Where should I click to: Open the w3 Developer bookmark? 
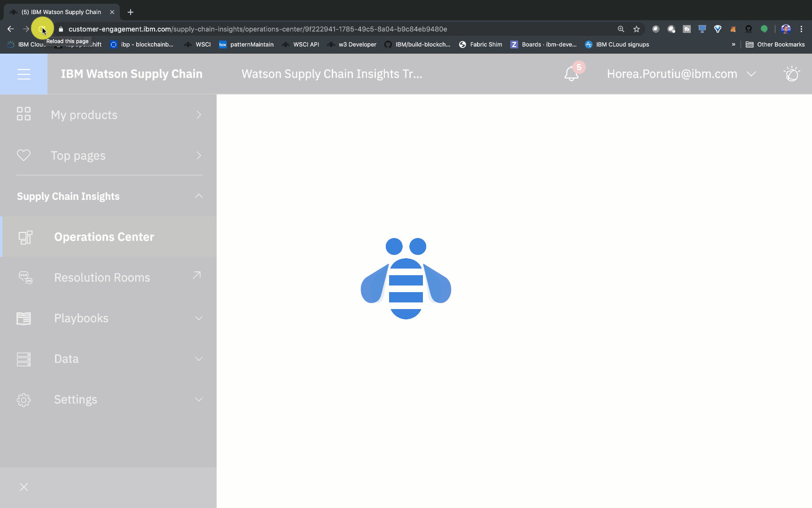(x=352, y=45)
